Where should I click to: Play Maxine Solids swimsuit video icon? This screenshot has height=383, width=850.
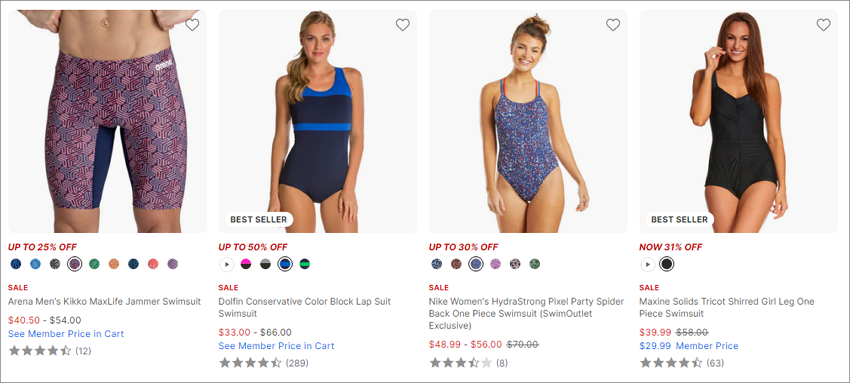(x=647, y=264)
